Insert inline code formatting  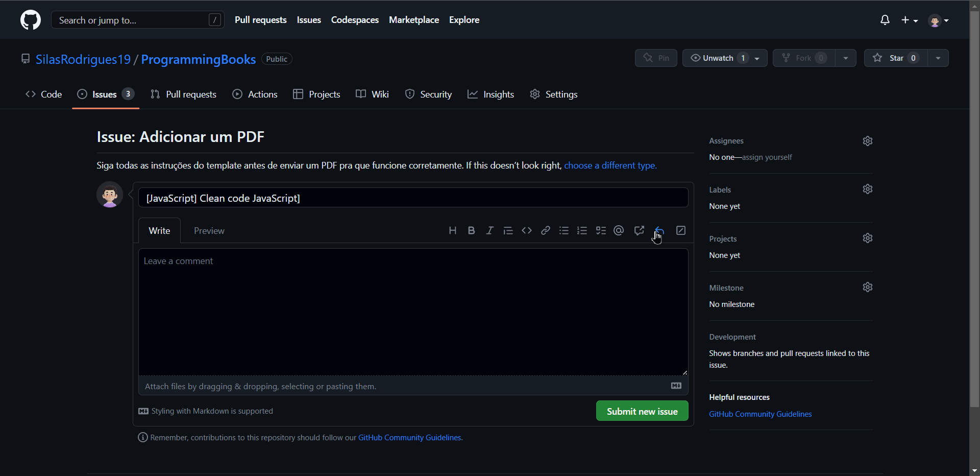pos(527,230)
